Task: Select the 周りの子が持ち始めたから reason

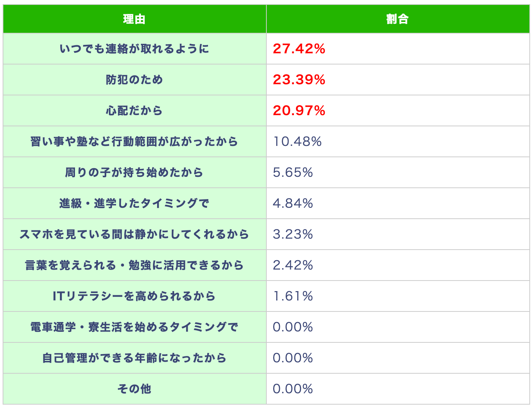Action: (x=135, y=172)
